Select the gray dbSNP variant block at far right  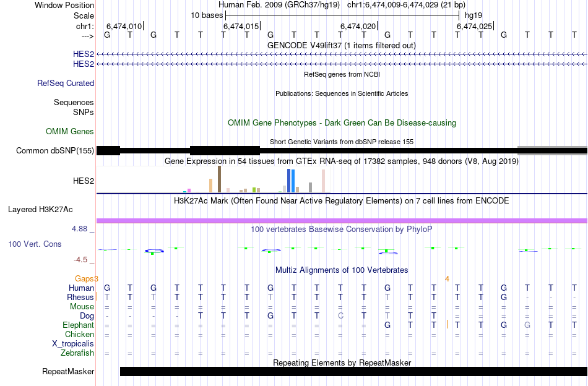coord(552,150)
